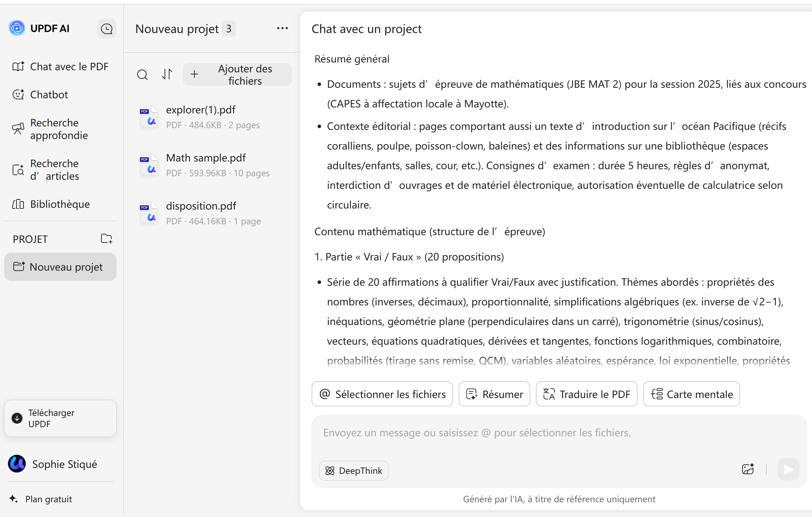Open chat history clock icon

pyautogui.click(x=107, y=29)
